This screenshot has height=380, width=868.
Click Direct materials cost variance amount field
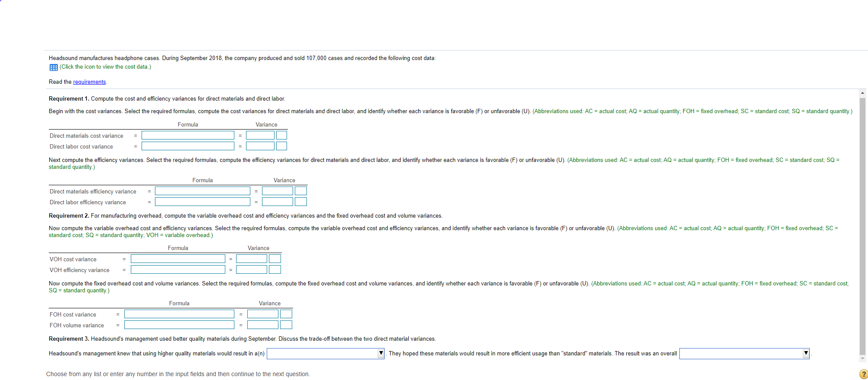click(260, 136)
